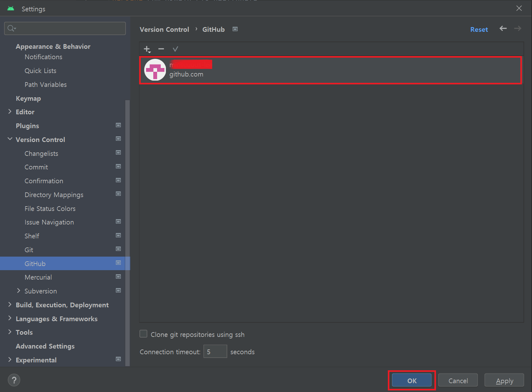Click the settings tree scrollbar
Viewport: 532px width, 392px height.
(127, 233)
